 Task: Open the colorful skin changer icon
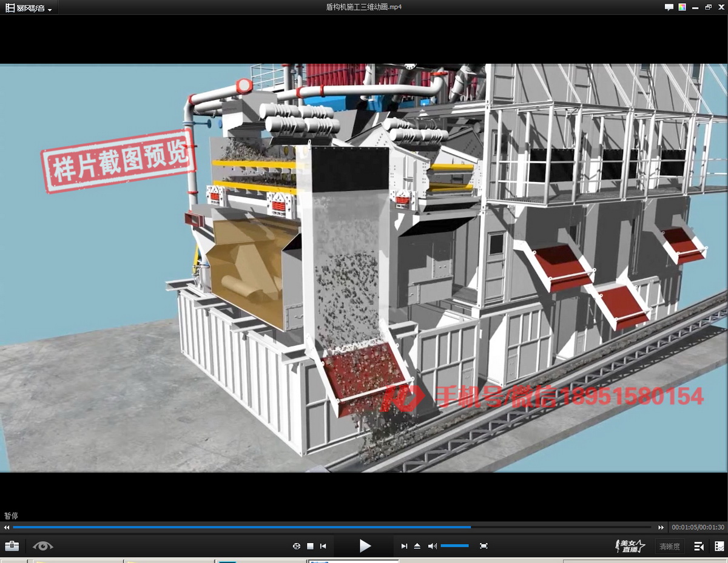click(x=682, y=7)
